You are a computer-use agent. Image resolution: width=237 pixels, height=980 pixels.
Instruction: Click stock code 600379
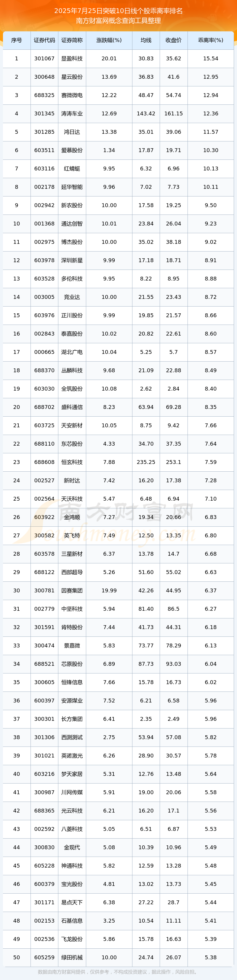tap(44, 884)
